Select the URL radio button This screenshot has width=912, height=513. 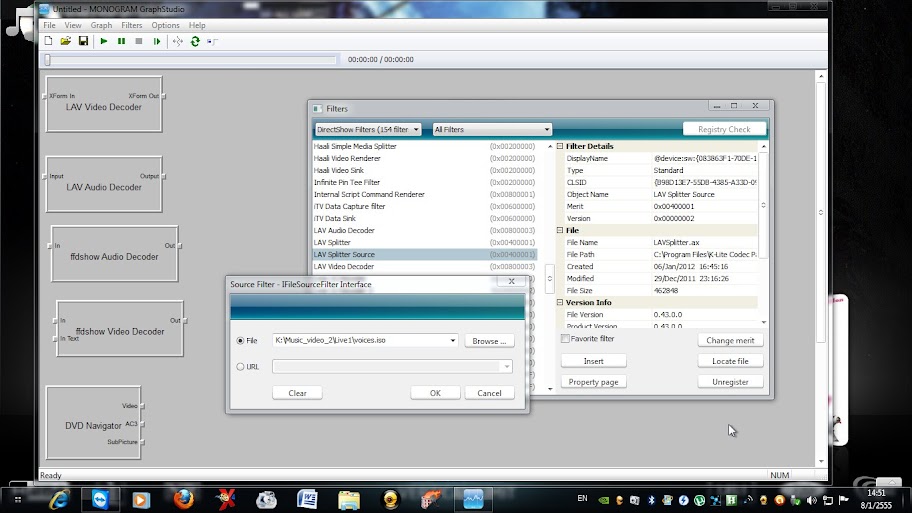point(240,367)
